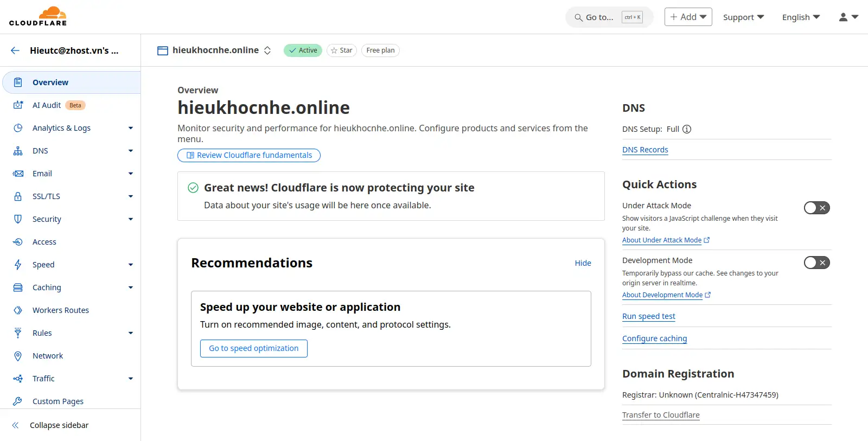The height and width of the screenshot is (441, 868).
Task: Click the AI Audit sidebar icon
Action: pyautogui.click(x=18, y=105)
